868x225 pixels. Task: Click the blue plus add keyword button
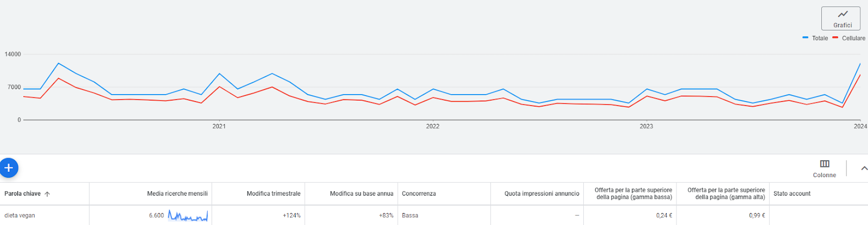pos(9,168)
